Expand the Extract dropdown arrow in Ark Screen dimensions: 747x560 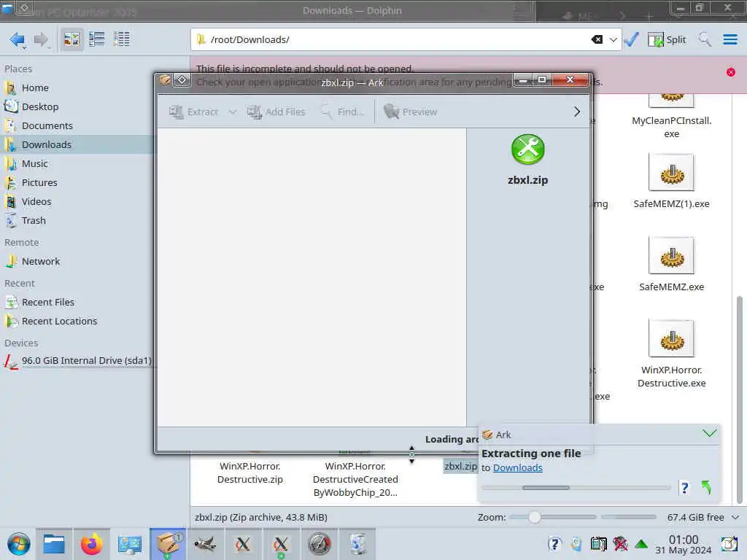point(233,112)
